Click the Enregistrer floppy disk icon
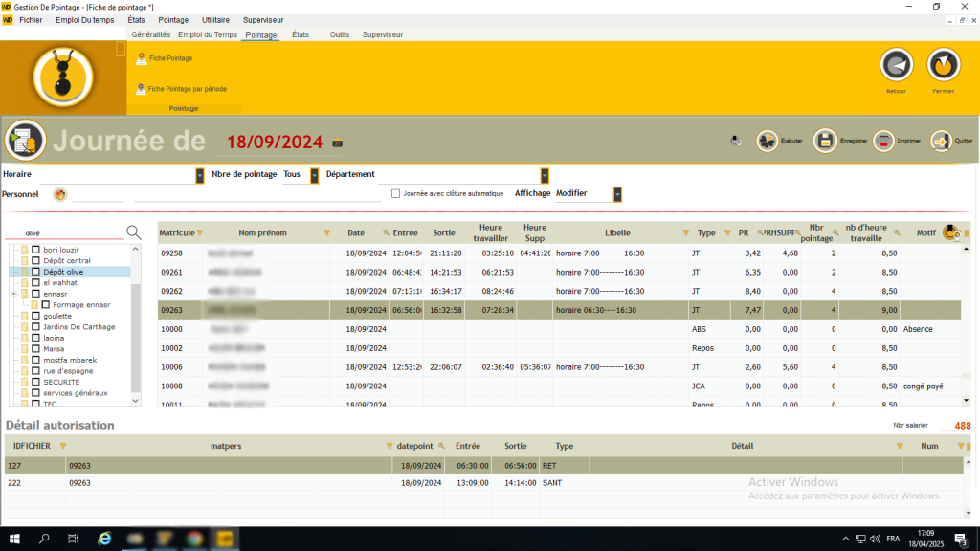Image resolution: width=980 pixels, height=551 pixels. [x=825, y=141]
